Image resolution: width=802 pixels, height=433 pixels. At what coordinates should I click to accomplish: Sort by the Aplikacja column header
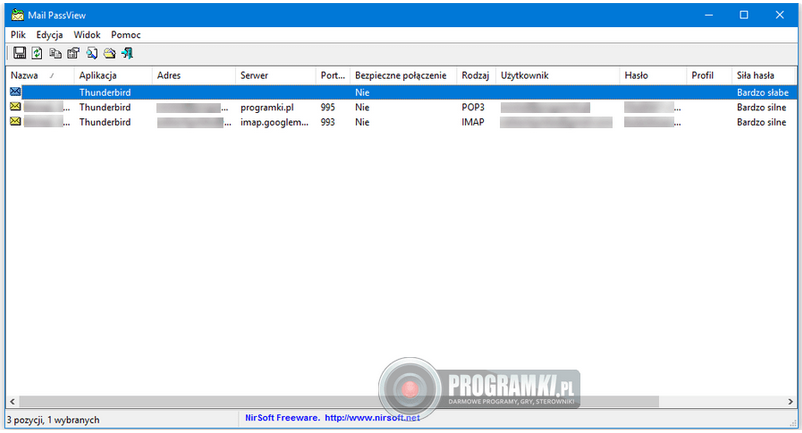113,75
